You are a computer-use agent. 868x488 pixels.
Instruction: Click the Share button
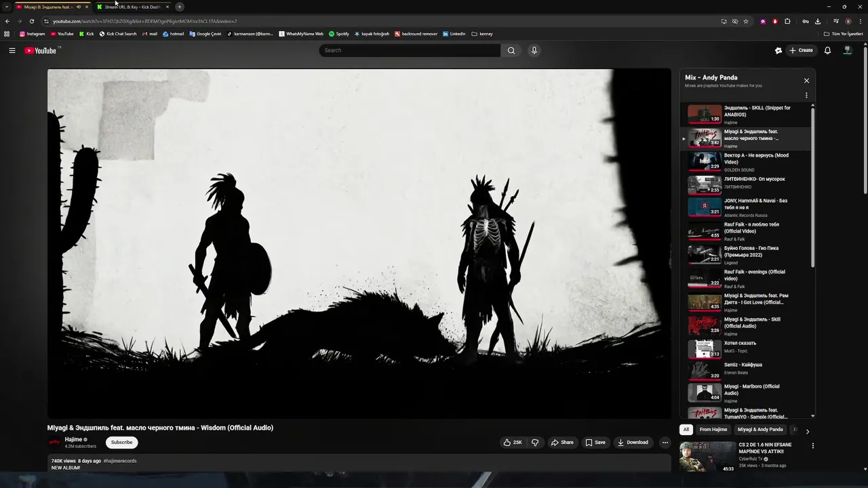(x=562, y=443)
